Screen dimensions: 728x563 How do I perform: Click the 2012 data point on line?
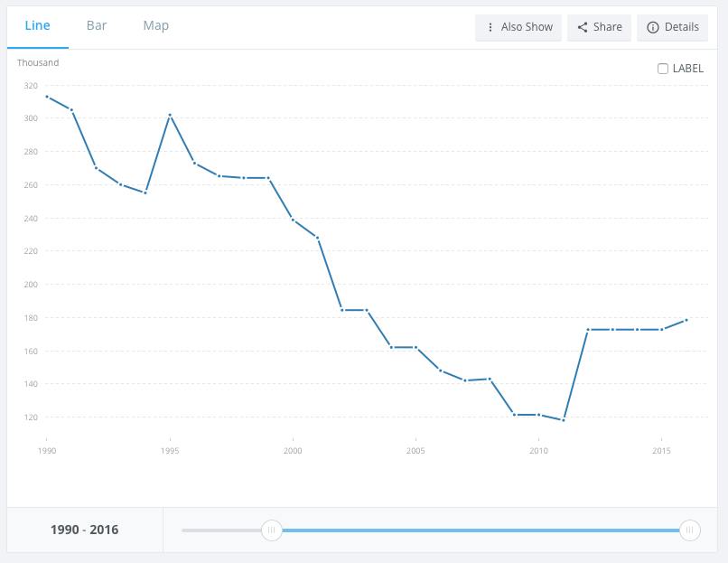click(x=588, y=330)
